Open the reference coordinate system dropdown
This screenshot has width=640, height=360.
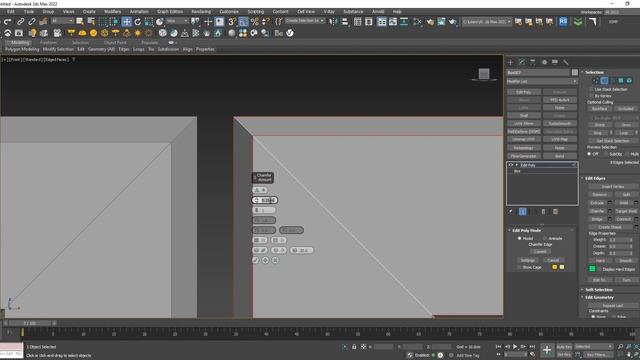tap(177, 21)
